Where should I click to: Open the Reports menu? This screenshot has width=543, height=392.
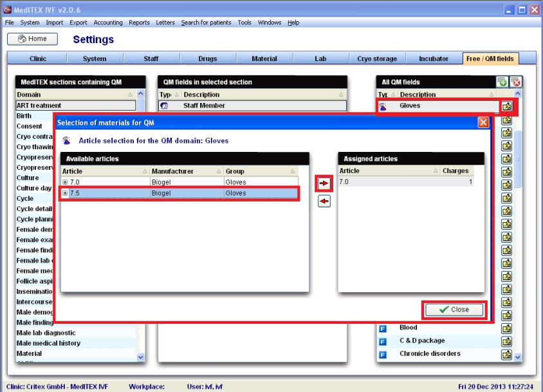139,23
